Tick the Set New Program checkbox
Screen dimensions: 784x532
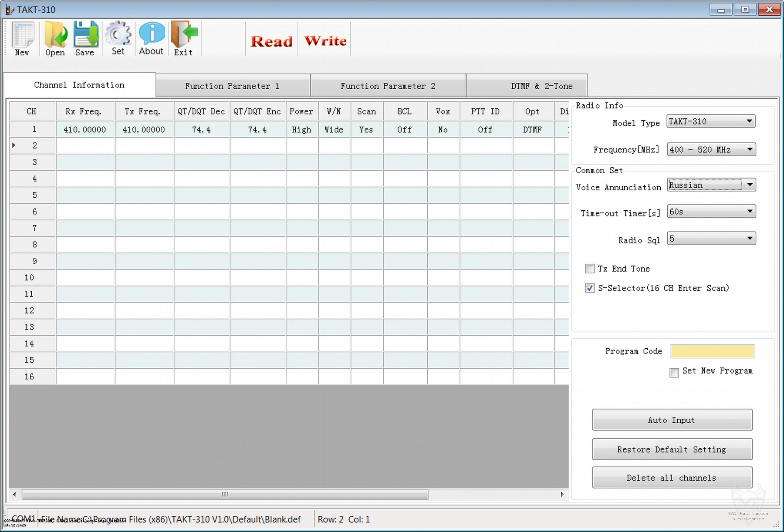point(674,373)
